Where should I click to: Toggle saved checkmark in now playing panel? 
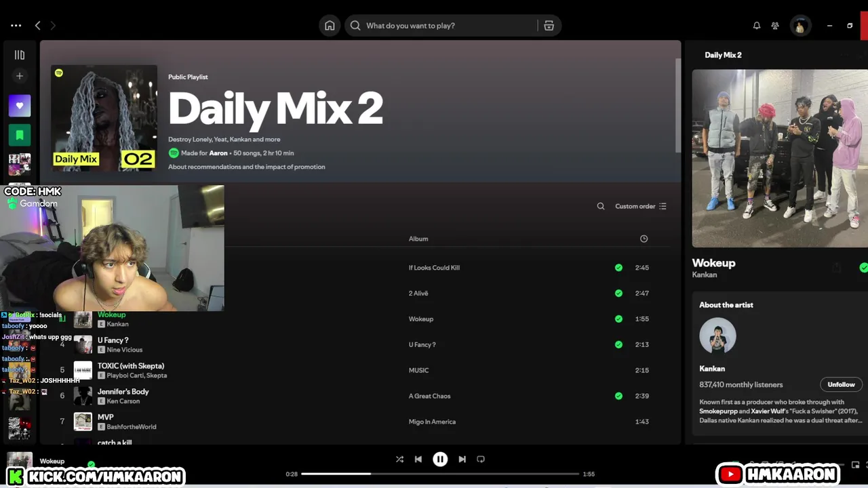(x=863, y=268)
